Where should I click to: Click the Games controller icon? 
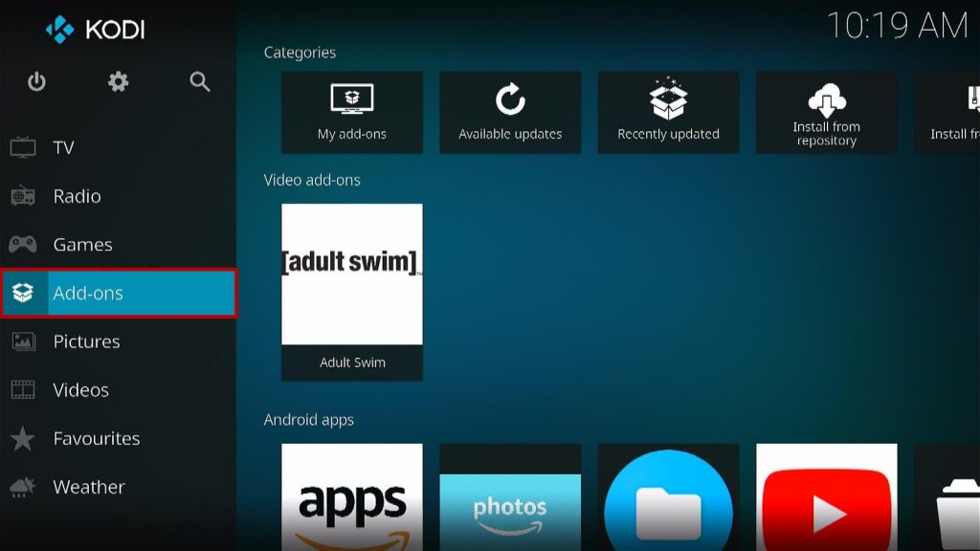[23, 244]
